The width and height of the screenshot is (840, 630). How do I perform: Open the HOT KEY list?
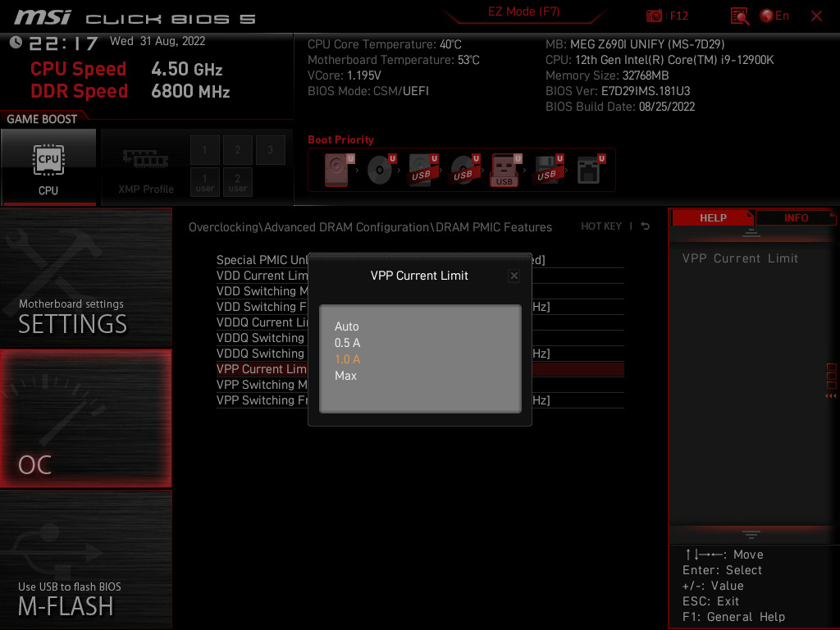601,226
